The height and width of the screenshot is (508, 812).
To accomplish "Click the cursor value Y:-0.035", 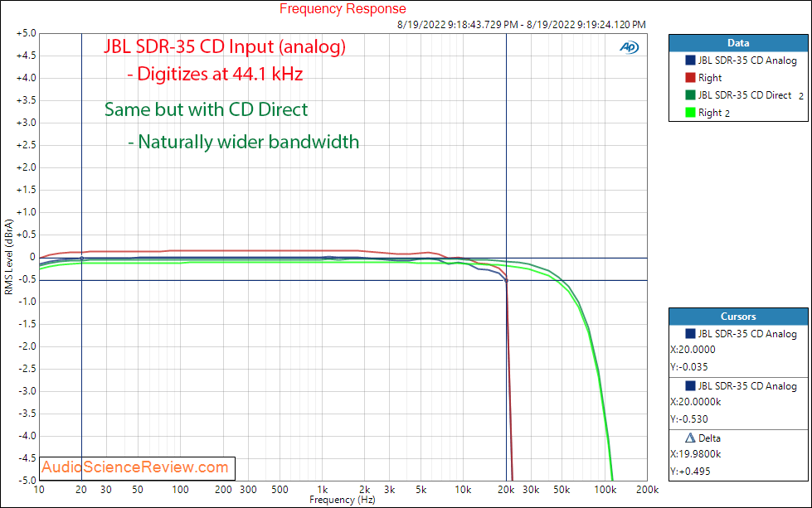I will [689, 367].
